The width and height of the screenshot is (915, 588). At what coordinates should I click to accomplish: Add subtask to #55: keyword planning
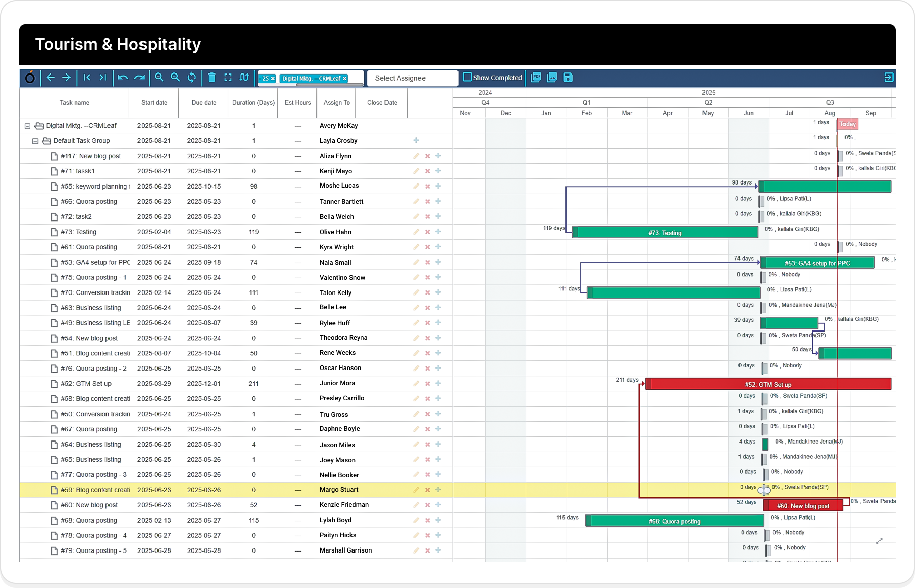pos(438,186)
